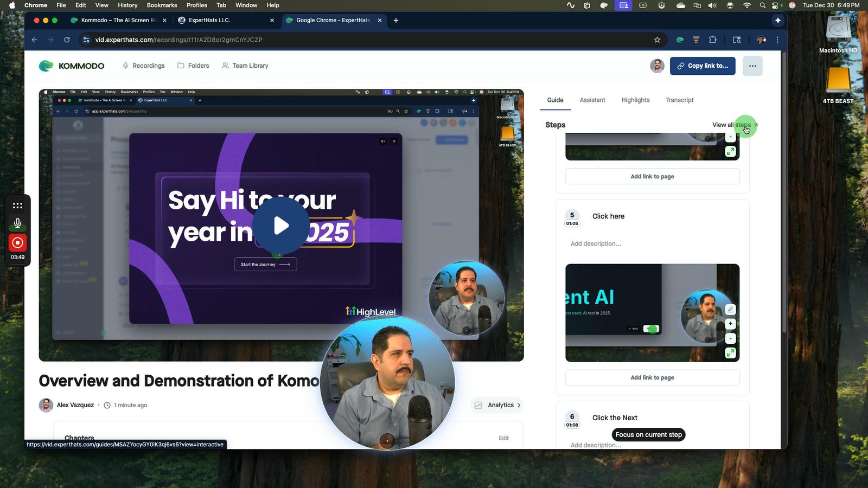
Task: Edit the step 5 screenshot with pencil icon
Action: click(731, 310)
